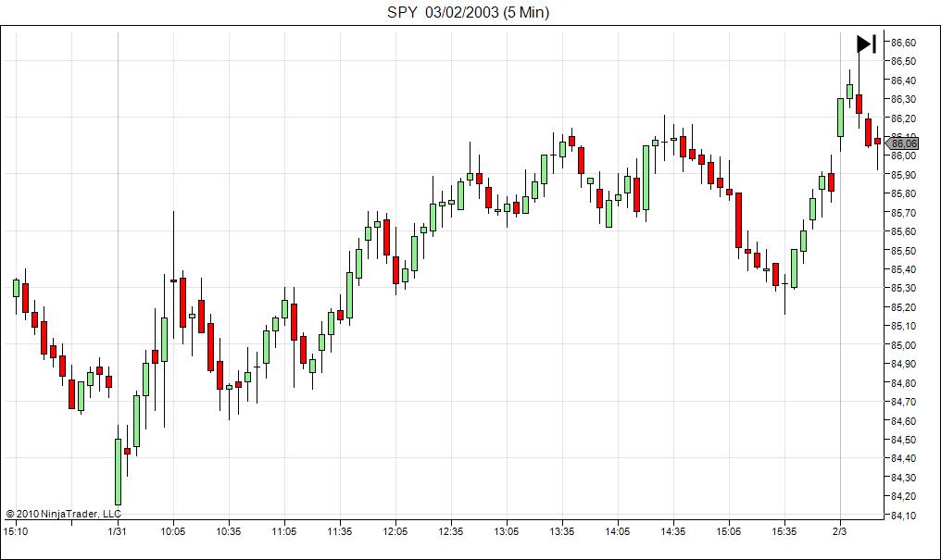
Task: Click the 12:05 time axis label
Action: tap(395, 531)
